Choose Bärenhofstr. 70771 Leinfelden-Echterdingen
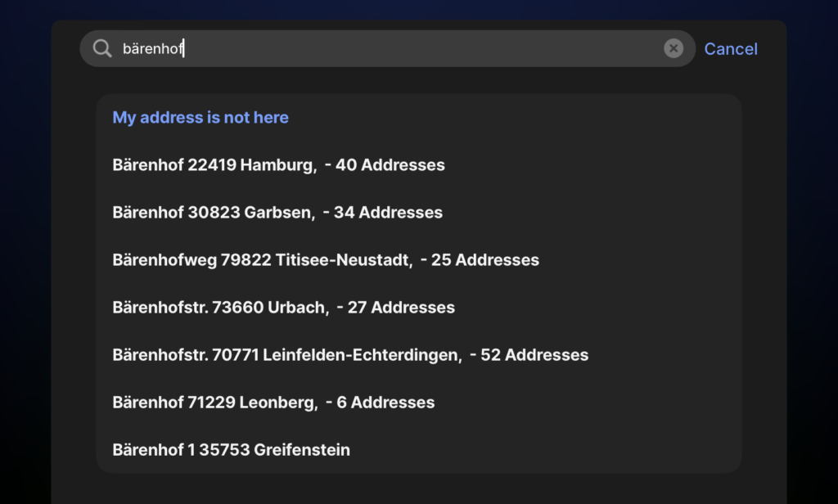Image resolution: width=838 pixels, height=504 pixels. click(x=286, y=355)
